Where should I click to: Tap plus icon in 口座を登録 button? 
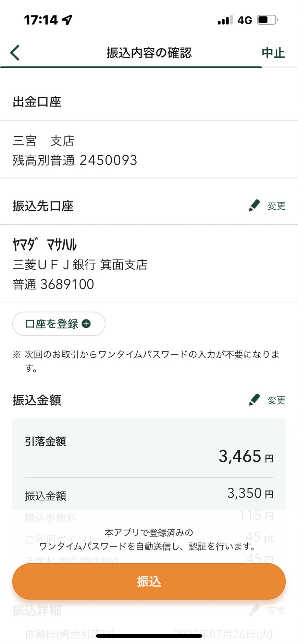click(86, 324)
